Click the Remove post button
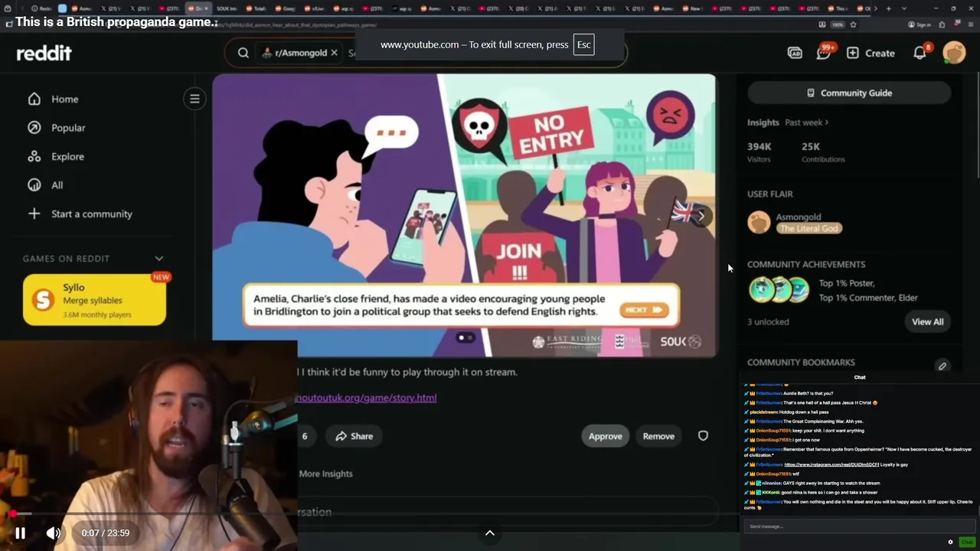This screenshot has width=980, height=551. tap(658, 436)
